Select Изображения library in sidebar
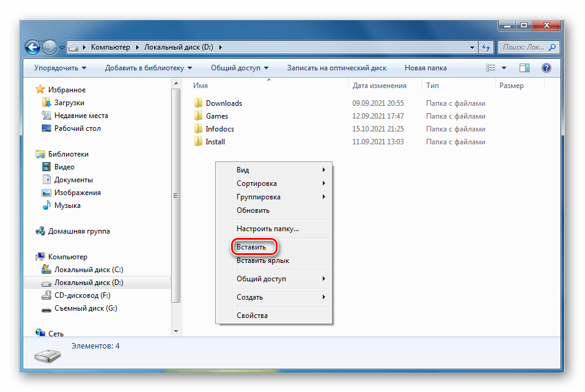This screenshot has height=392, width=585. pyautogui.click(x=77, y=193)
